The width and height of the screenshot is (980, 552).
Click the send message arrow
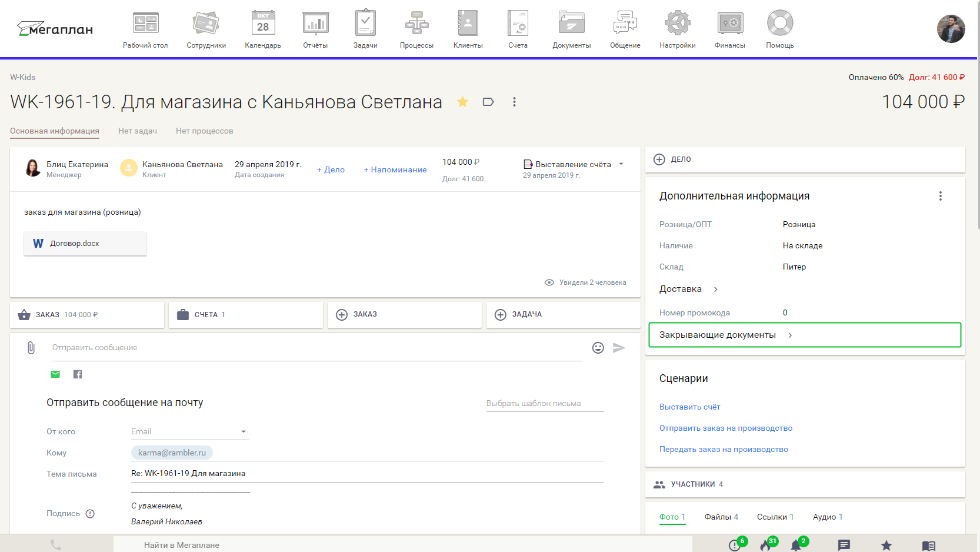(619, 348)
